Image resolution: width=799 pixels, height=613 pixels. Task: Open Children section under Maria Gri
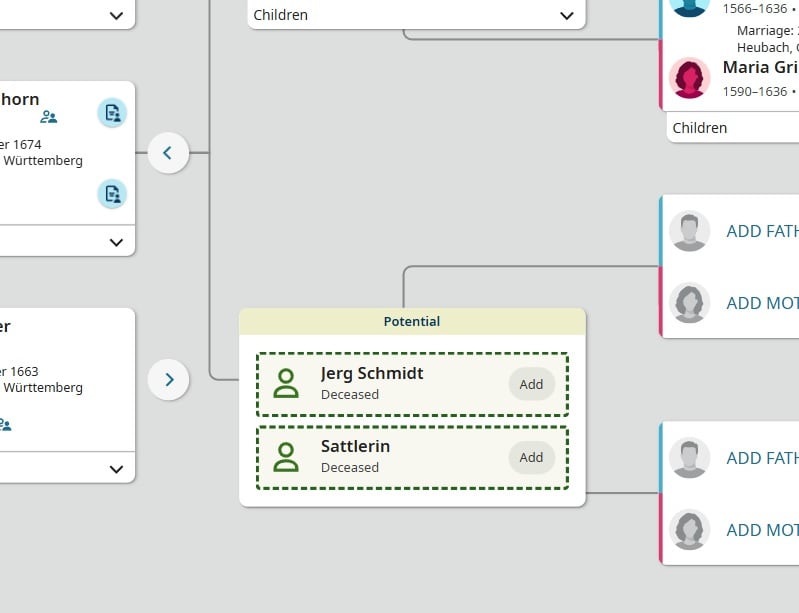click(x=700, y=128)
